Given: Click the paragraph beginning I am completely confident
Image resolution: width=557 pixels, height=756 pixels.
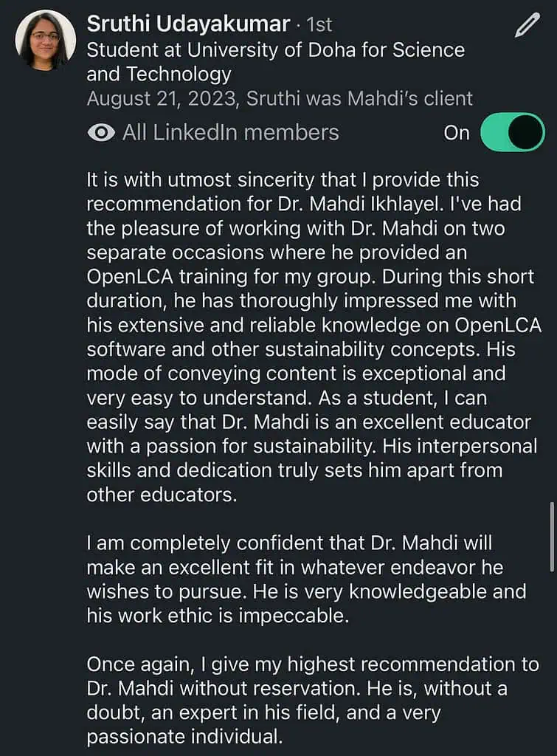Looking at the screenshot, I should click(x=306, y=580).
